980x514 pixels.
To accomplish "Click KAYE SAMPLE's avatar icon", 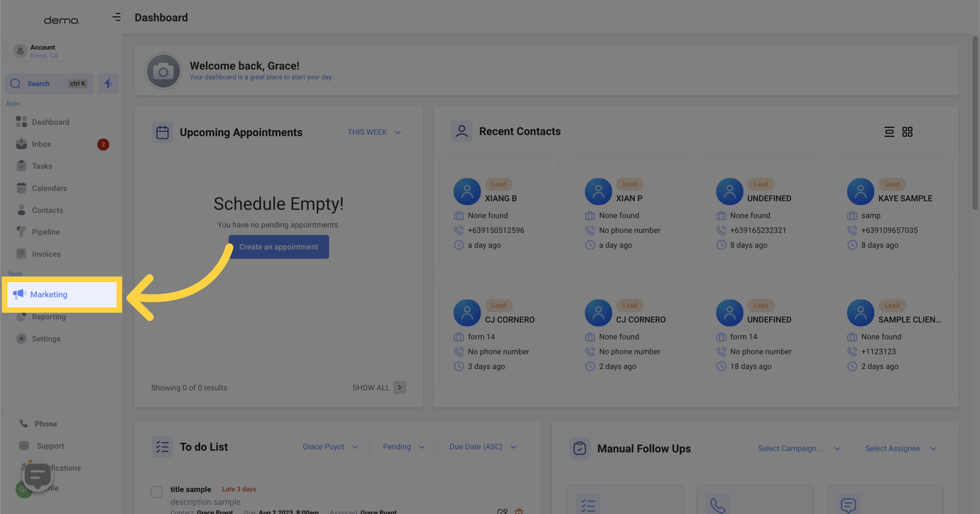I will coord(860,191).
